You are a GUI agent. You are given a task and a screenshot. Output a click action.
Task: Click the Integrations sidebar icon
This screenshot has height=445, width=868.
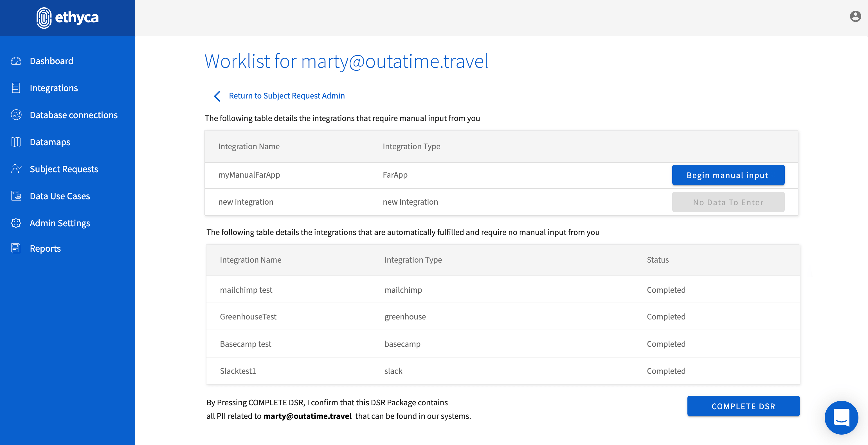pyautogui.click(x=16, y=88)
